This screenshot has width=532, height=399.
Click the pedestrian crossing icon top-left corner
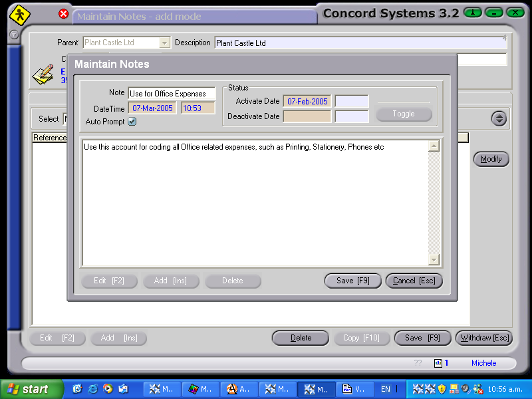point(19,14)
